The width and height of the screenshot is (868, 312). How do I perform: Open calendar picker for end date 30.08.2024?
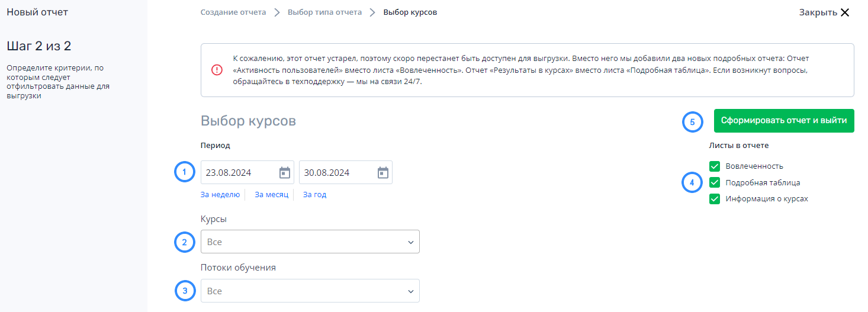pyautogui.click(x=383, y=173)
